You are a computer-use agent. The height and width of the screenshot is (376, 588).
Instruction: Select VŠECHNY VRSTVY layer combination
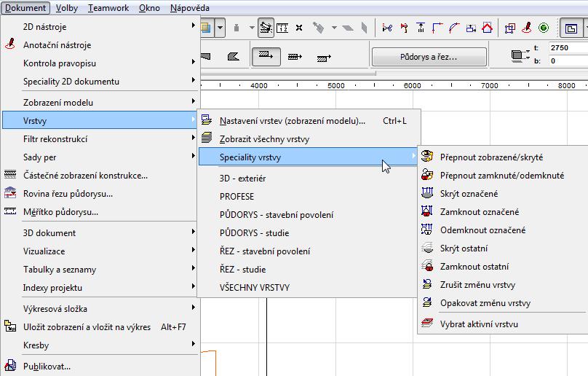(309, 287)
